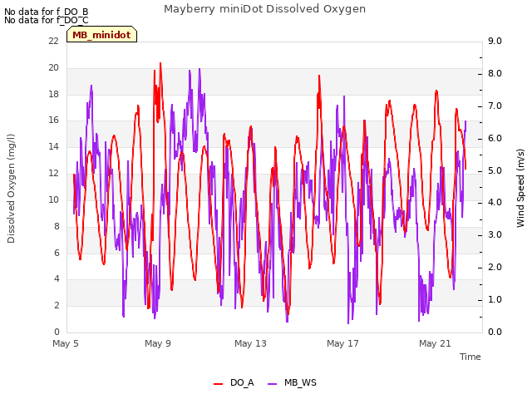Click the May 21 date tick label
This screenshot has width=532, height=399.
435,343
